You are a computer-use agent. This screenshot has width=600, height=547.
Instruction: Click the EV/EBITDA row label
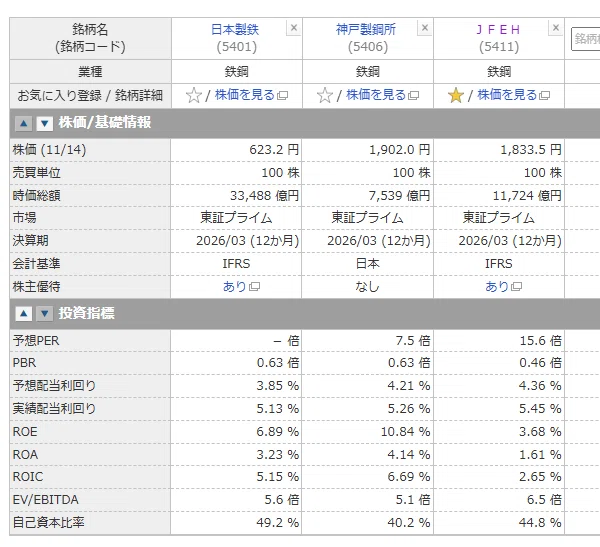pyautogui.click(x=46, y=500)
